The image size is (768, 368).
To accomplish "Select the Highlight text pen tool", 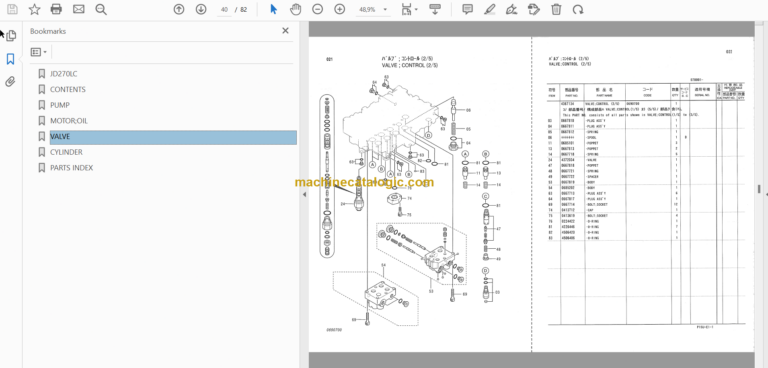I will tap(490, 9).
